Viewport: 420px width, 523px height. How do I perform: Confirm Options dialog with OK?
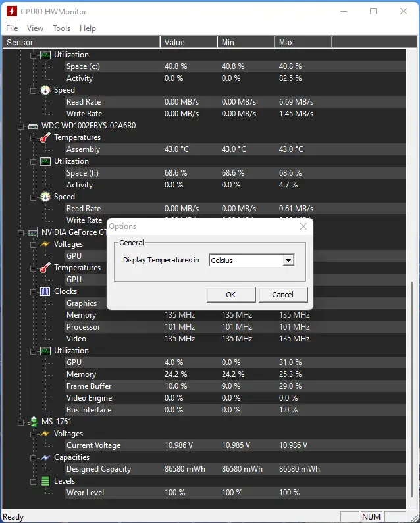pyautogui.click(x=231, y=295)
